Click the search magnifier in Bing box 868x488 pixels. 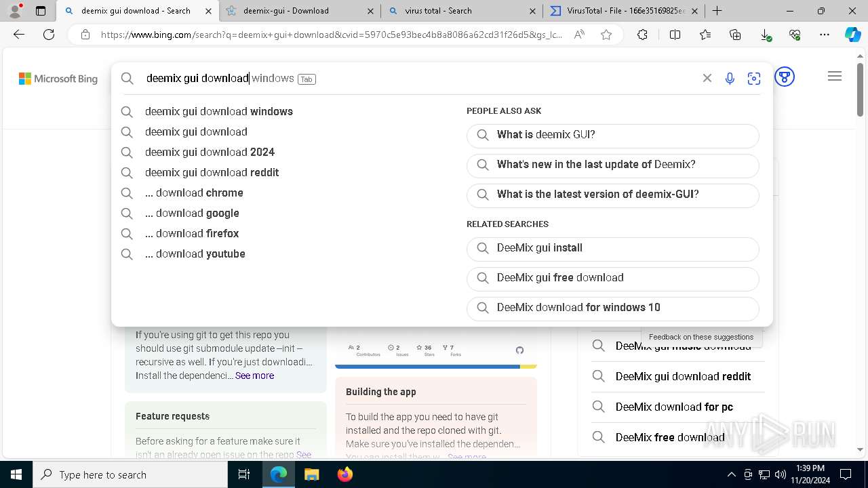[127, 79]
